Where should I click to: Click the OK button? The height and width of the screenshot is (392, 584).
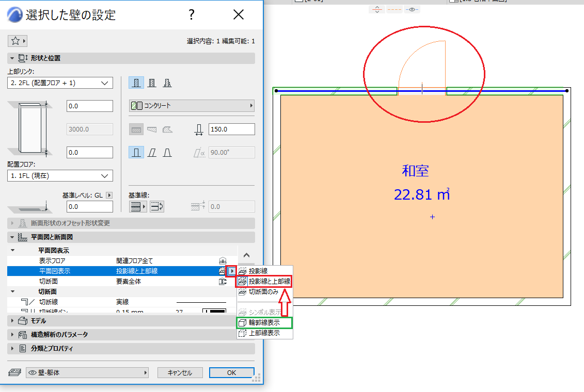tap(231, 373)
